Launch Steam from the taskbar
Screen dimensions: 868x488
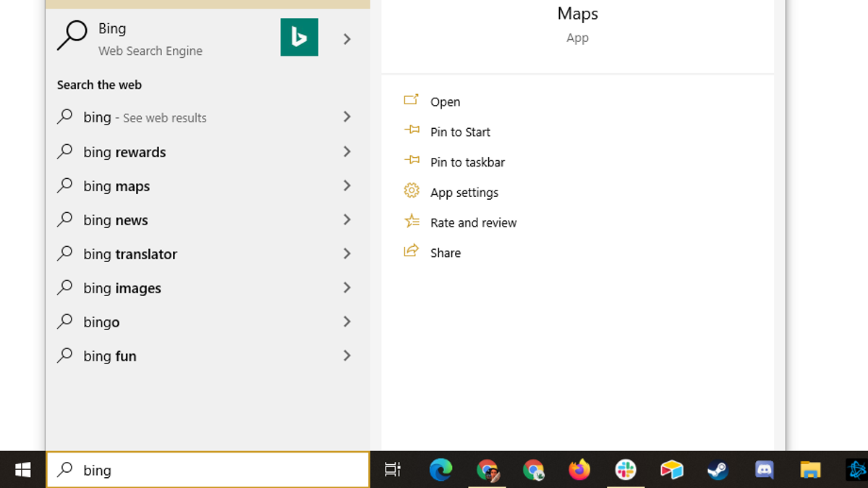coord(718,470)
